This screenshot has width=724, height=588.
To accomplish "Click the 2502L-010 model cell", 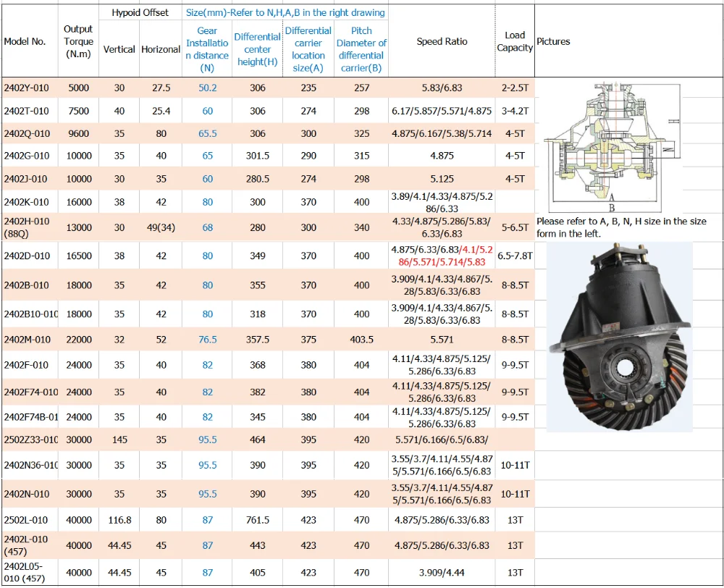I will point(27,520).
